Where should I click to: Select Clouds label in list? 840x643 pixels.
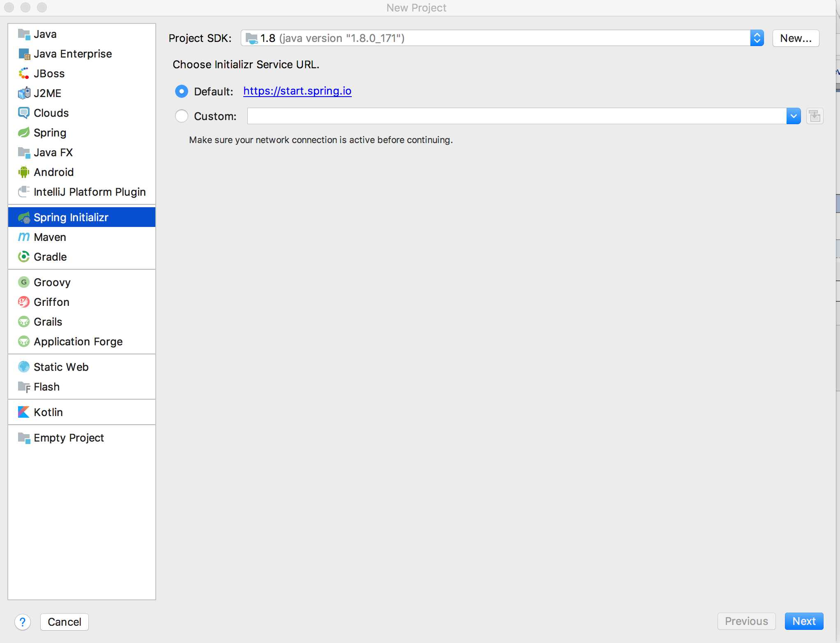[x=51, y=113]
